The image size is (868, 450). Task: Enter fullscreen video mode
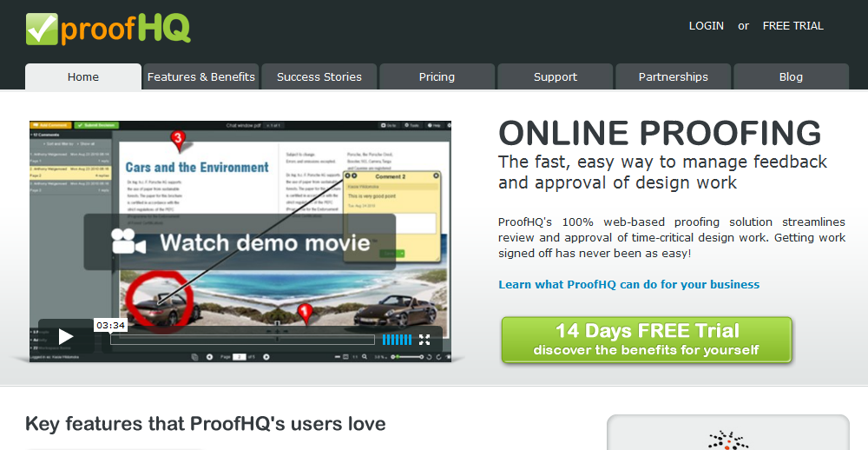pyautogui.click(x=424, y=340)
